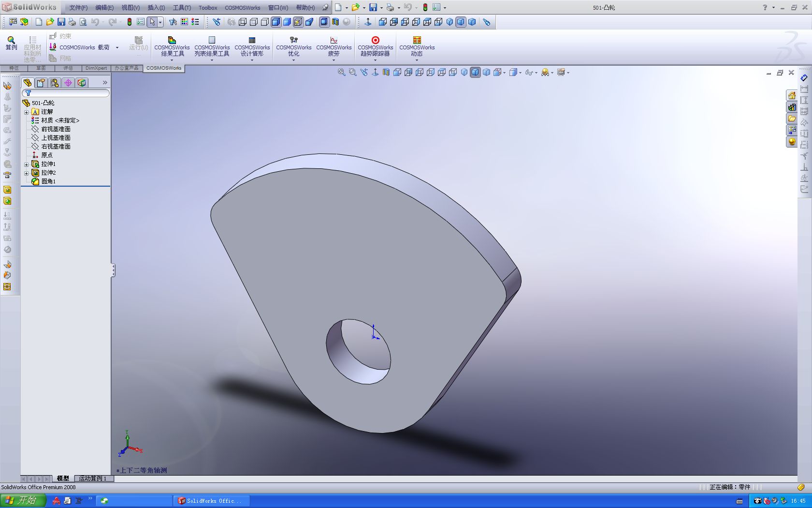The image size is (812, 508).
Task: Click the Windows 开始 Start button
Action: pyautogui.click(x=23, y=501)
